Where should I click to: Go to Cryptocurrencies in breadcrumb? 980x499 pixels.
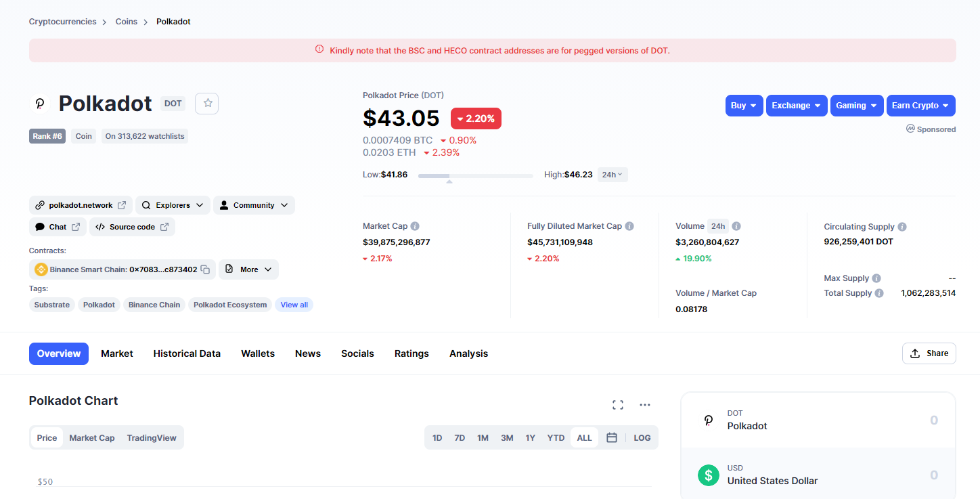[x=63, y=22]
